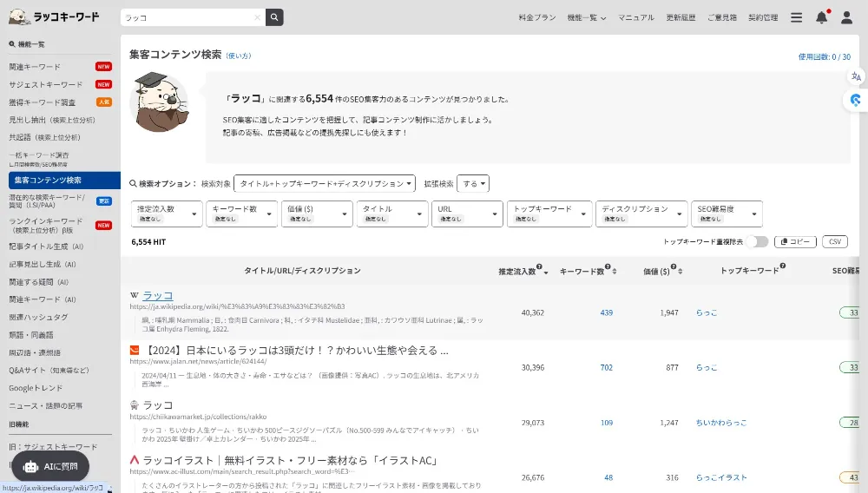Click the help icon next to トップキーワード header
This screenshot has height=493, width=868.
tap(782, 266)
